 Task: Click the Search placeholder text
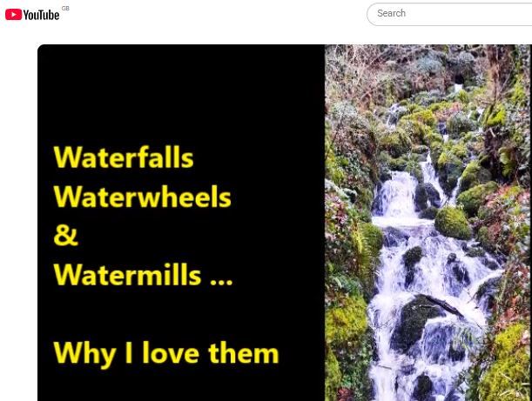pos(391,13)
